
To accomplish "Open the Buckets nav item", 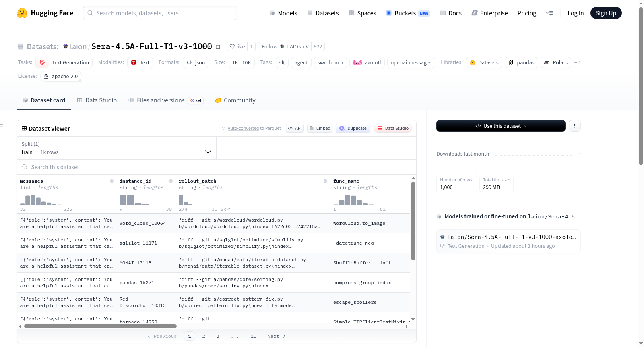I will click(408, 13).
